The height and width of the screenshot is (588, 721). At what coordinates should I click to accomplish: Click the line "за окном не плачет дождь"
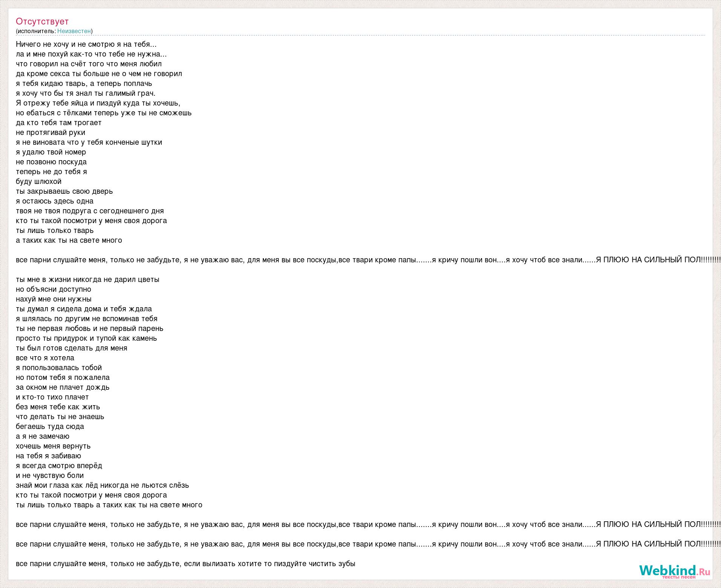(63, 387)
